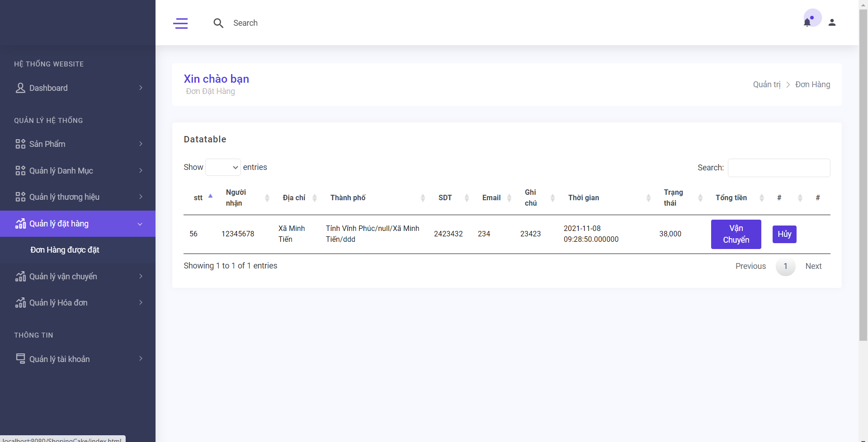Sort by Người nhận column arrows
This screenshot has height=442, width=868.
point(267,197)
